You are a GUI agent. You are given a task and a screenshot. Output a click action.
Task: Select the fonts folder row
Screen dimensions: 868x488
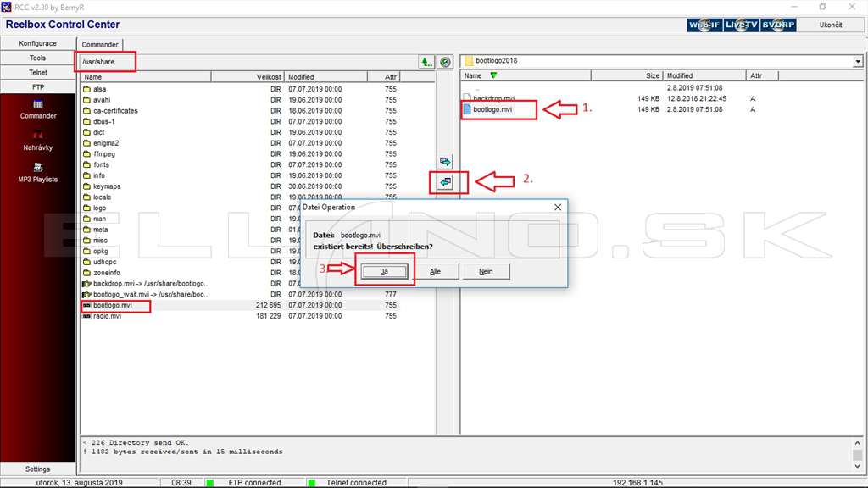point(240,164)
